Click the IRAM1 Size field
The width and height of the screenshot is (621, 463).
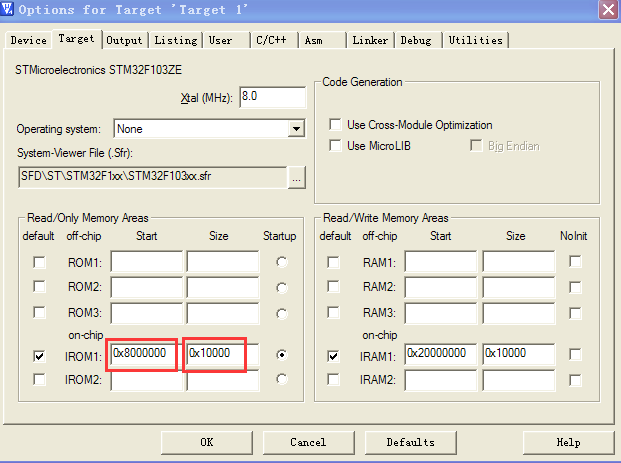pyautogui.click(x=519, y=354)
